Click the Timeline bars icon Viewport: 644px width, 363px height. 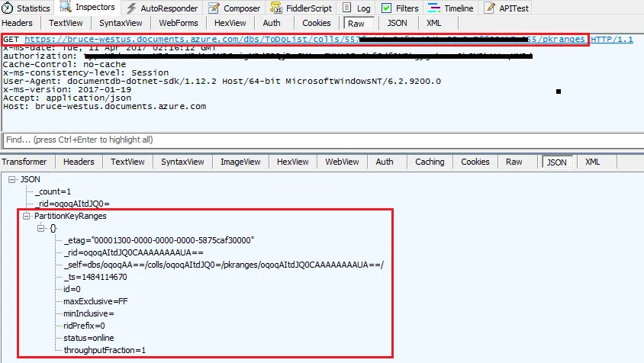click(x=434, y=8)
